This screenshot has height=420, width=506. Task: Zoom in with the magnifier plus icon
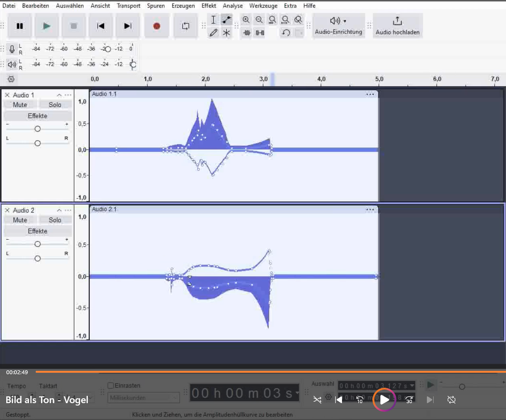246,20
